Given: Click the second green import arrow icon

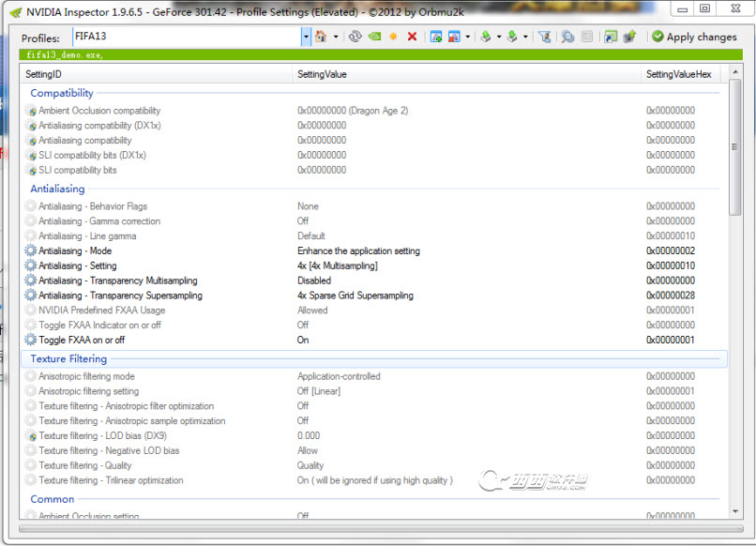Looking at the screenshot, I should 512,37.
